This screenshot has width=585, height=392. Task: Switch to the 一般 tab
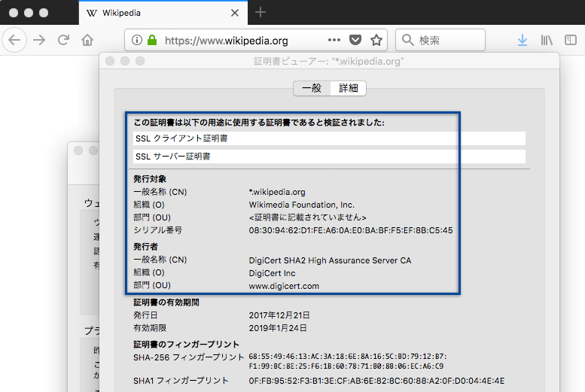pyautogui.click(x=312, y=88)
